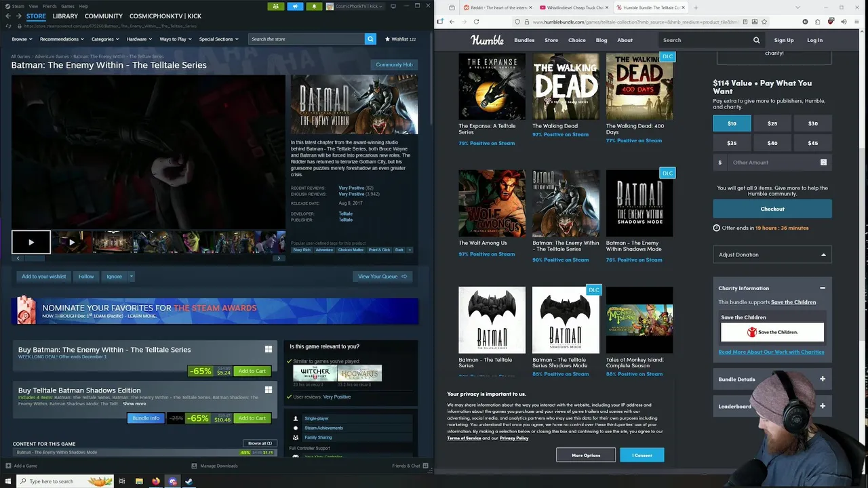Image resolution: width=868 pixels, height=488 pixels.
Task: Open Manage Downloads in Steam
Action: 214,466
